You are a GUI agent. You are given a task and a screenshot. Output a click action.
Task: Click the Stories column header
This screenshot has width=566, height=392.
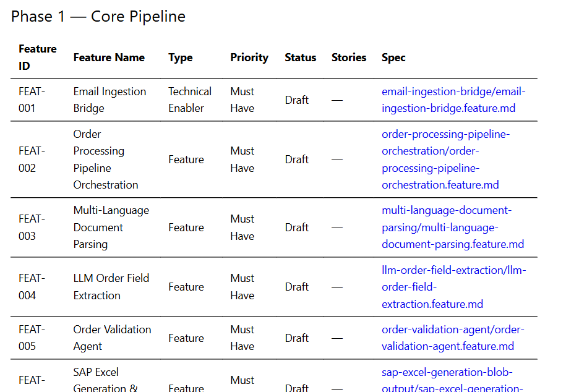tap(349, 58)
